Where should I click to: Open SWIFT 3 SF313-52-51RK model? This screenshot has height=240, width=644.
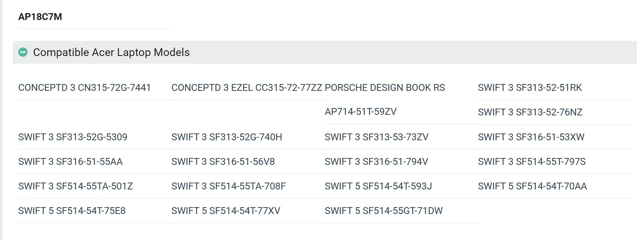pos(530,88)
